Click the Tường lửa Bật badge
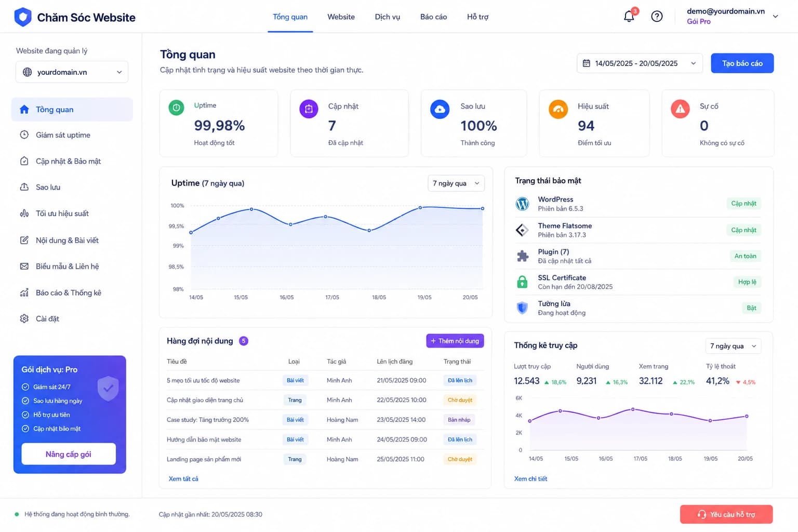Viewport: 798px width, 532px height. coord(751,308)
